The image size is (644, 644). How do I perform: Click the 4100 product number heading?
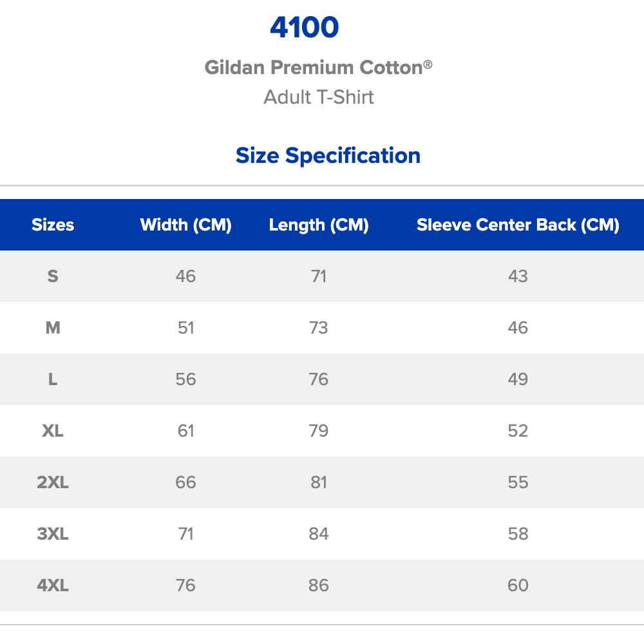click(x=304, y=28)
